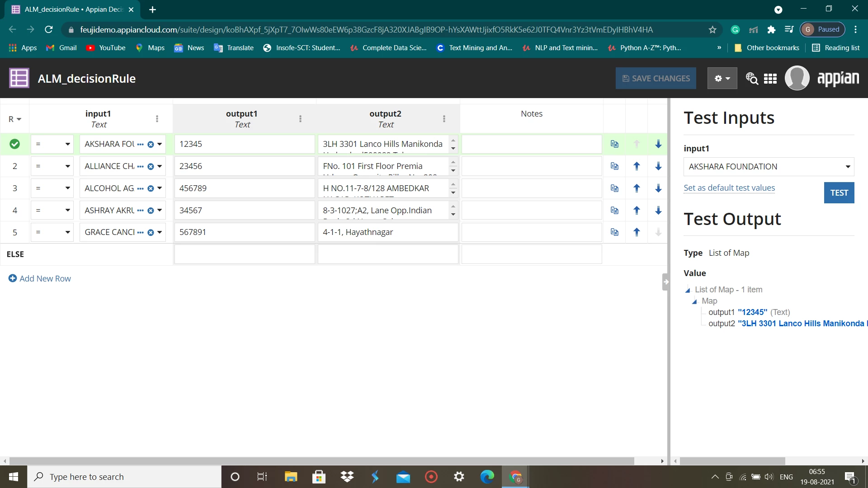Open the settings gear dropdown
Screen dimensions: 868x488
[x=722, y=79]
